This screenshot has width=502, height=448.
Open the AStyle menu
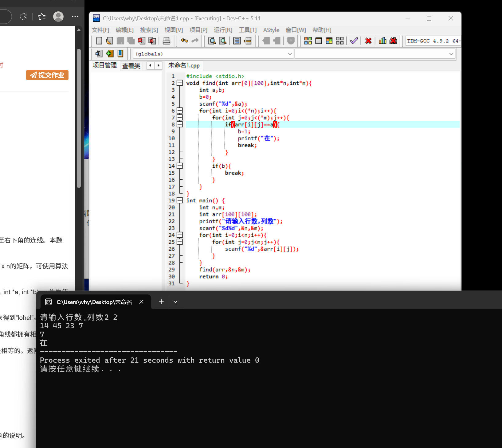coord(271,30)
